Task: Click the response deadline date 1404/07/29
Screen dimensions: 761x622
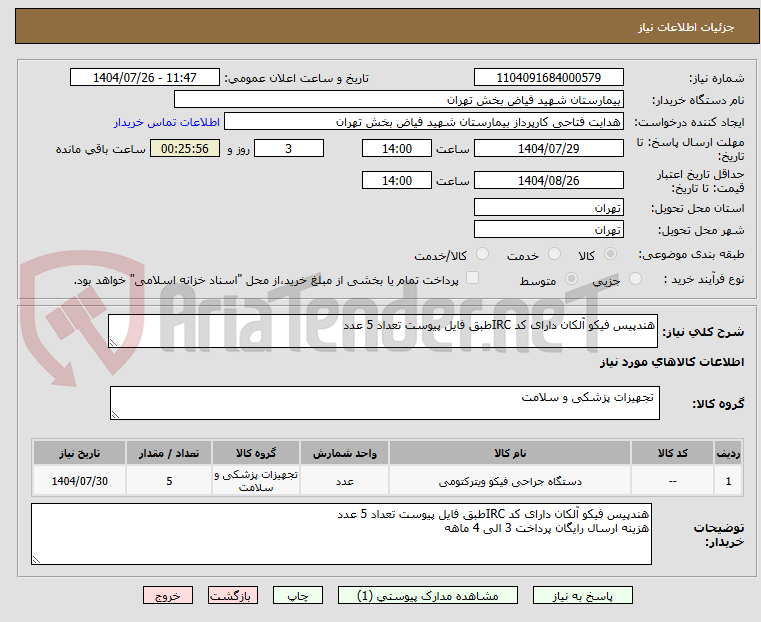Action: [548, 148]
